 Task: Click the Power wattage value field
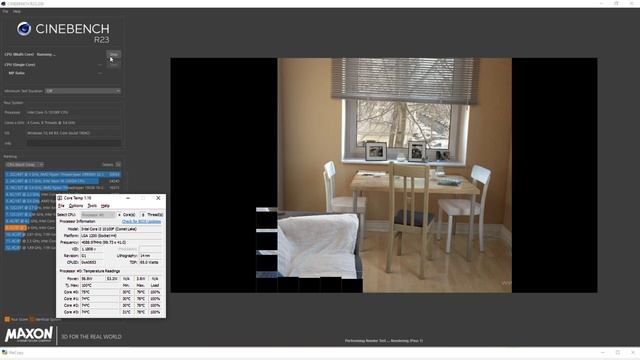pyautogui.click(x=92, y=279)
